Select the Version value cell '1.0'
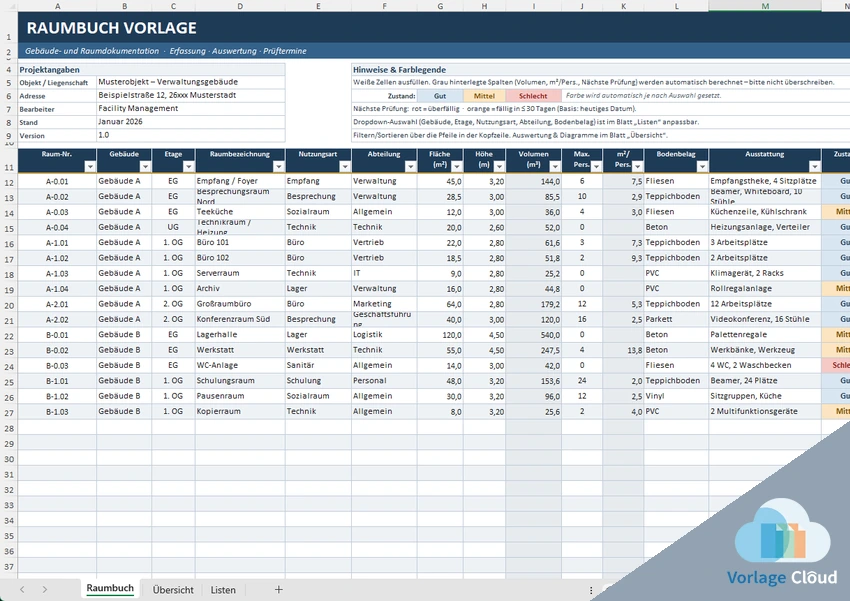Screen dimensions: 850x601 click(191, 135)
